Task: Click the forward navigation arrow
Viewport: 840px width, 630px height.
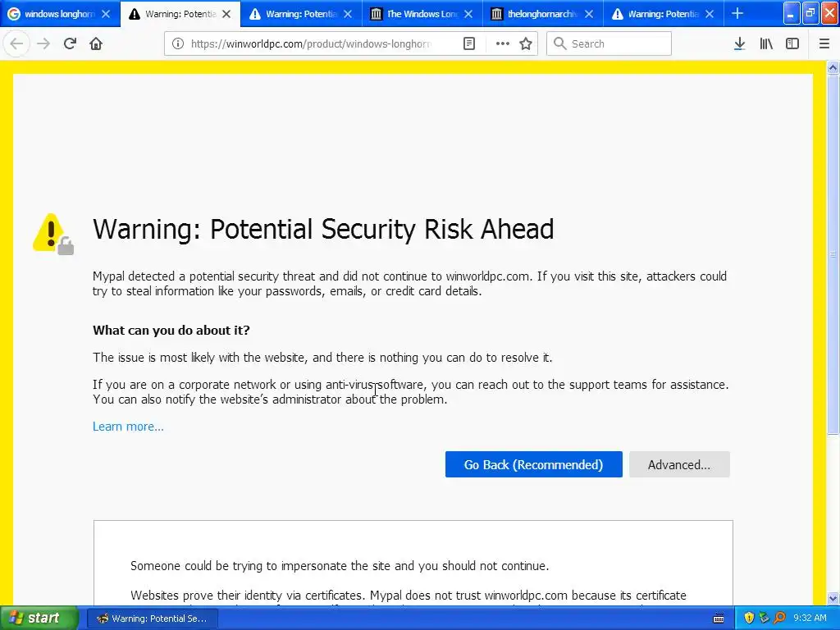Action: click(43, 43)
